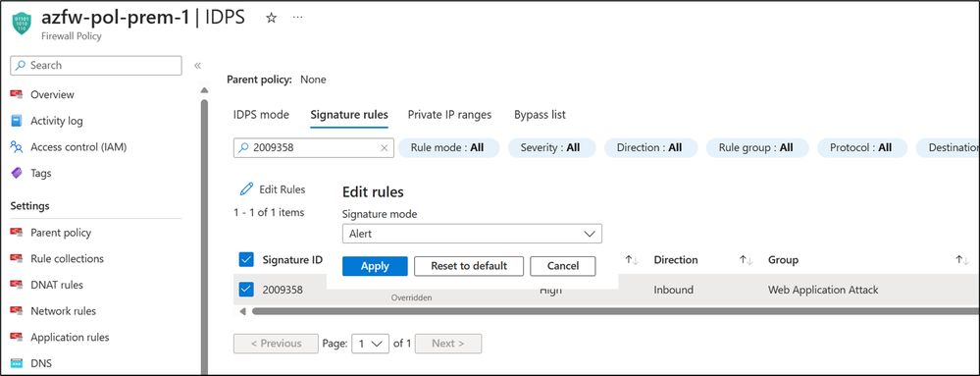Click the Rule collections icon

(17, 258)
